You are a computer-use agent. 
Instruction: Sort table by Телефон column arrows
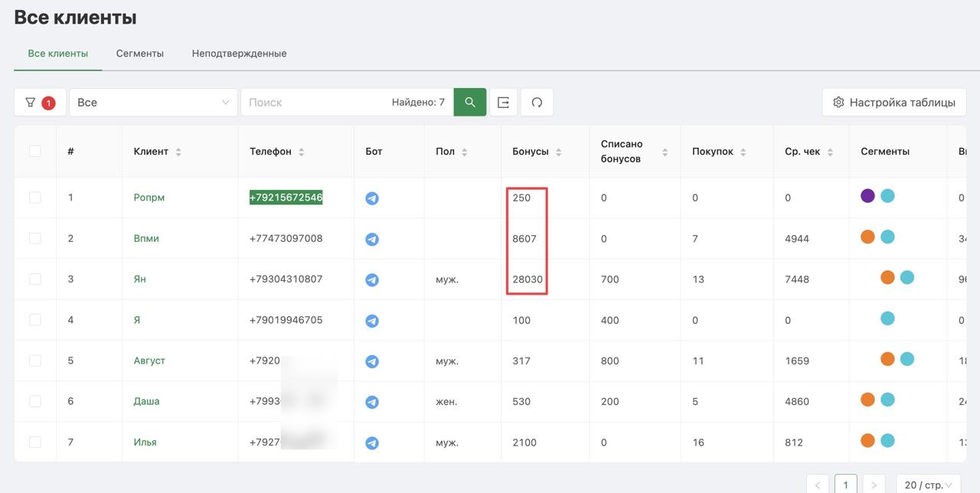pos(302,152)
